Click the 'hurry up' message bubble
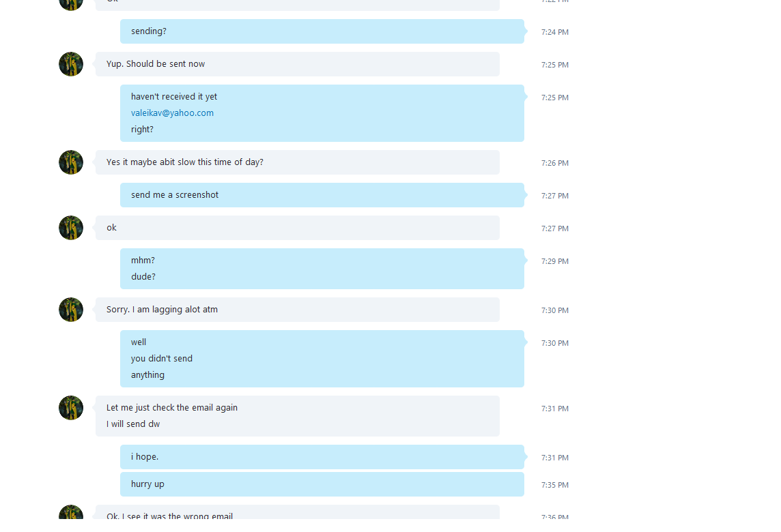781x532 pixels. pyautogui.click(x=322, y=484)
